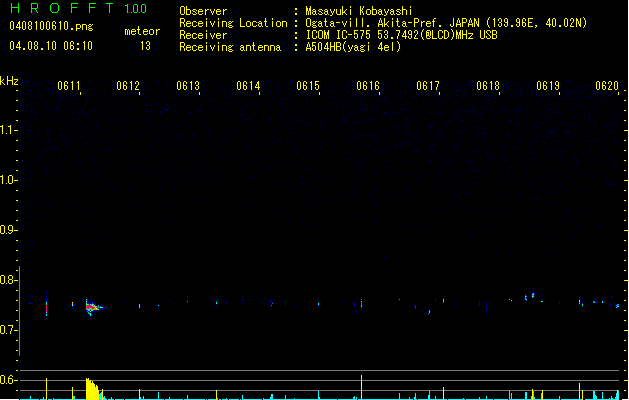Click the HROFFT 1.0.0 title text
The width and height of the screenshot is (629, 400).
[x=78, y=8]
